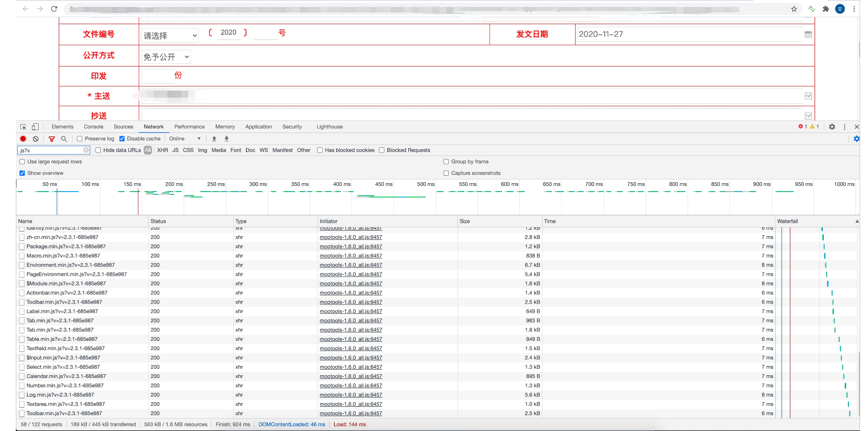Open the 公开方式 免予公开 dropdown

point(166,57)
